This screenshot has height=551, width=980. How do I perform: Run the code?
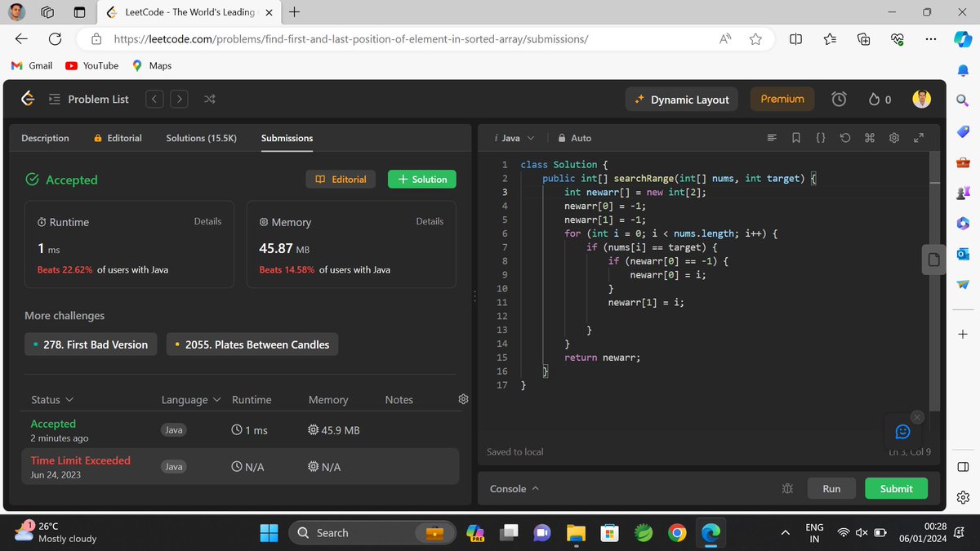click(x=831, y=488)
